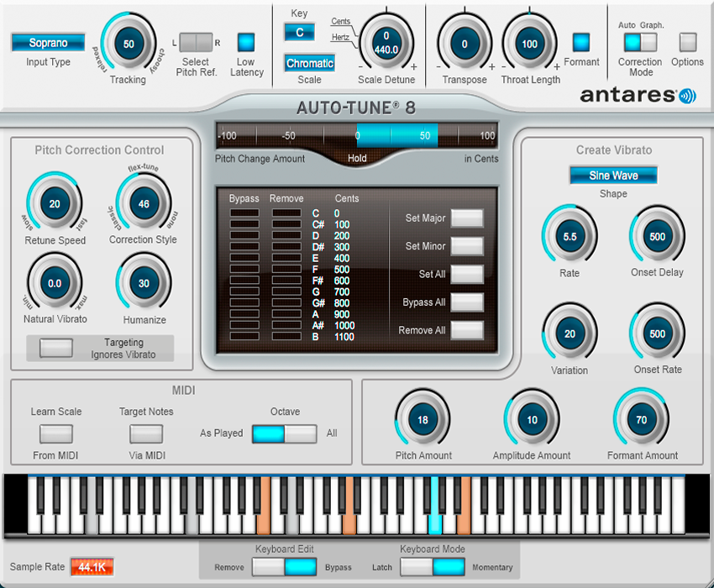Image resolution: width=714 pixels, height=588 pixels.
Task: Toggle Remove for note B
Action: tap(286, 336)
